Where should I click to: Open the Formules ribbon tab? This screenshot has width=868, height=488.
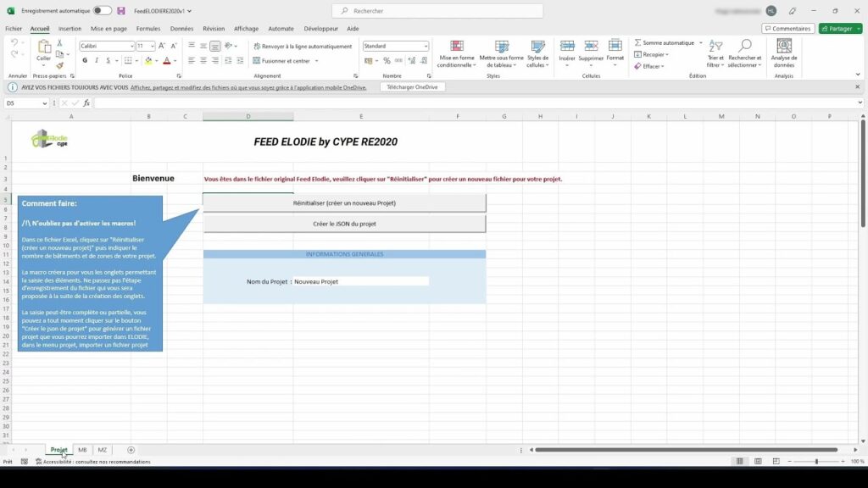coord(148,28)
